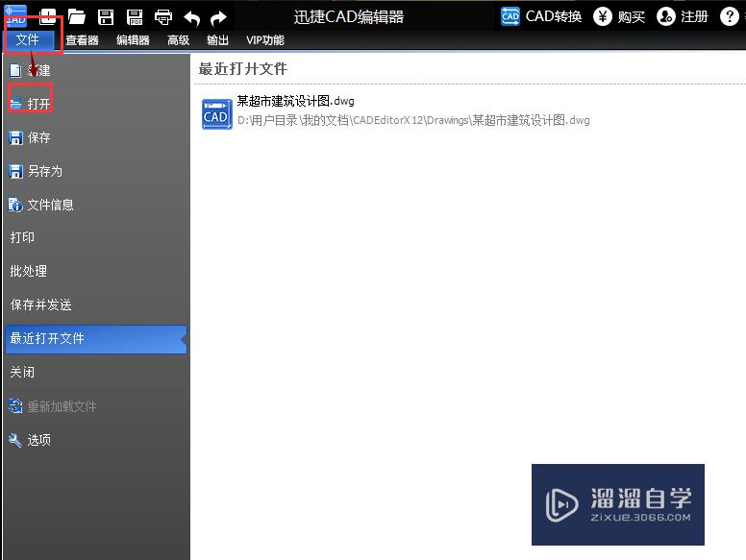Click the 另存为 disk icon in sidebar

pyautogui.click(x=15, y=171)
